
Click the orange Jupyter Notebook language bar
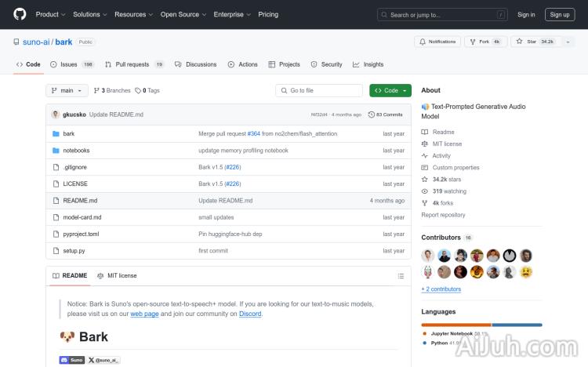456,324
